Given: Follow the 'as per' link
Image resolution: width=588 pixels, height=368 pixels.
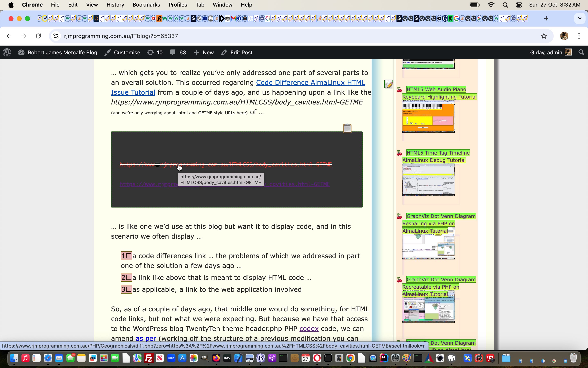Looking at the screenshot, I should 146,338.
